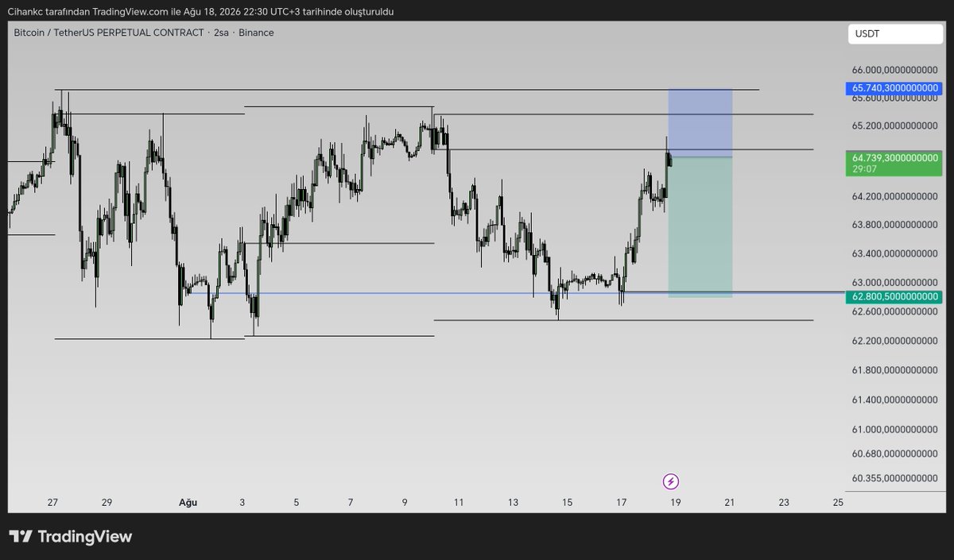Click the Ağu month label on time axis
The height and width of the screenshot is (560, 954).
pos(188,502)
